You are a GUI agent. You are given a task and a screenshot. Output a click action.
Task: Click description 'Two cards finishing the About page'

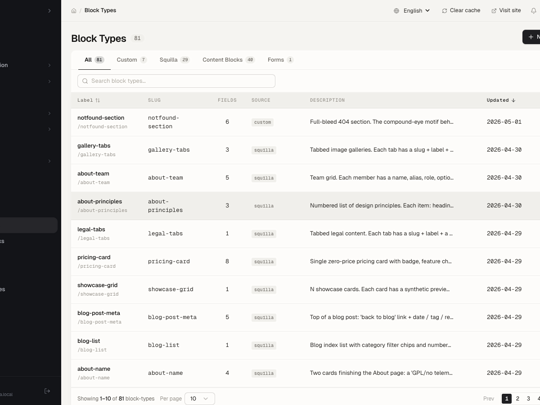(x=381, y=373)
